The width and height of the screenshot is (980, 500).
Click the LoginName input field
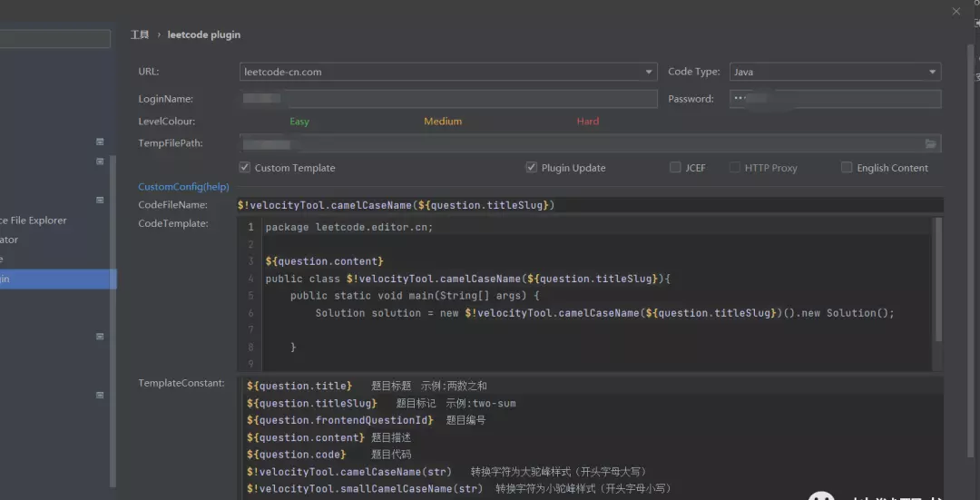pos(448,99)
